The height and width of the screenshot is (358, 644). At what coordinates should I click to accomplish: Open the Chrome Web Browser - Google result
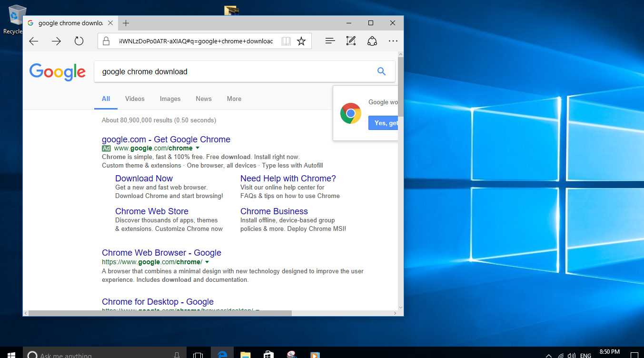click(161, 253)
